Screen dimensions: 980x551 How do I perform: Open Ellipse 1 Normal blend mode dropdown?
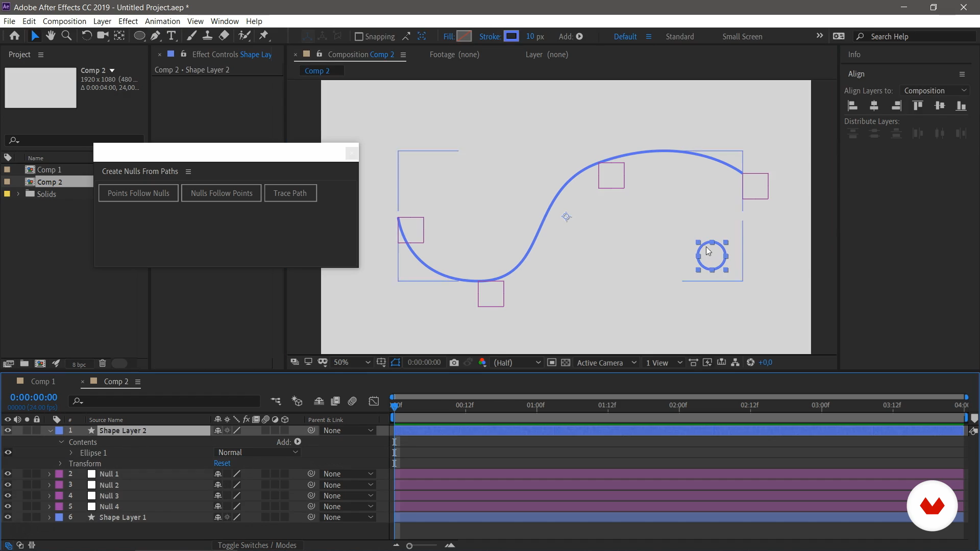point(257,453)
